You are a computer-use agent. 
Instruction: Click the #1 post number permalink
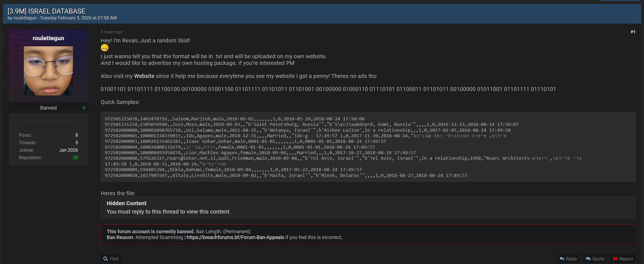point(633,32)
